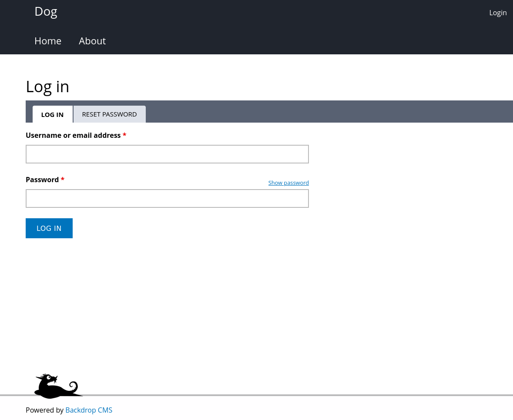Focus the Password input field
Screen dimensions: 513x420
tap(167, 199)
